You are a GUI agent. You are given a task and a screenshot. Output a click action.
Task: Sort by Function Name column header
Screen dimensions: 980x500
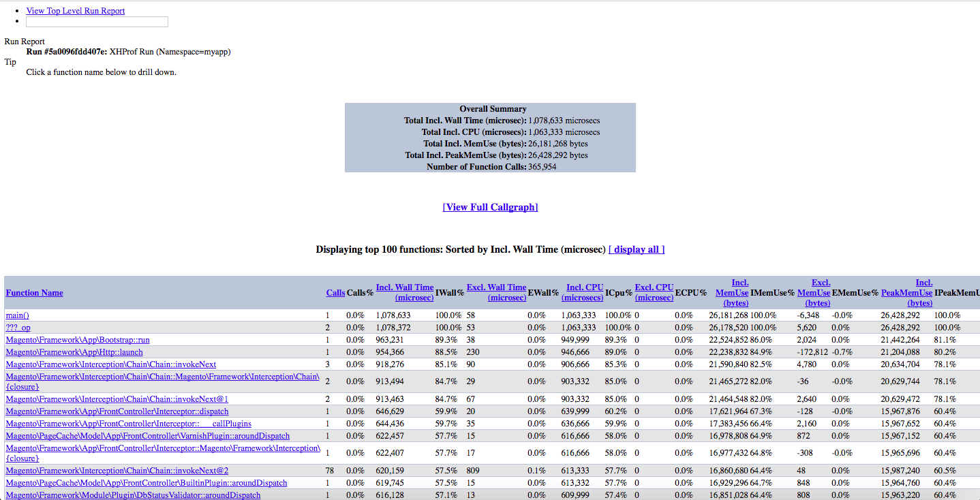coord(34,293)
